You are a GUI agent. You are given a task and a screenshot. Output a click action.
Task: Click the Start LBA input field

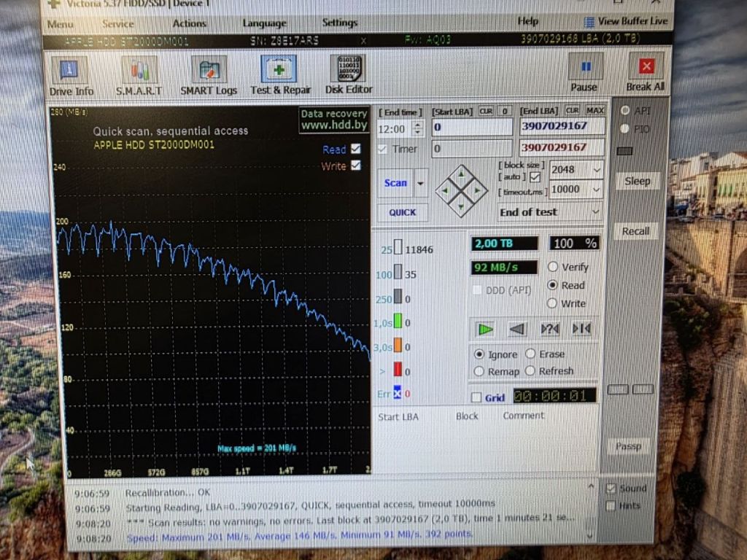[x=472, y=127]
